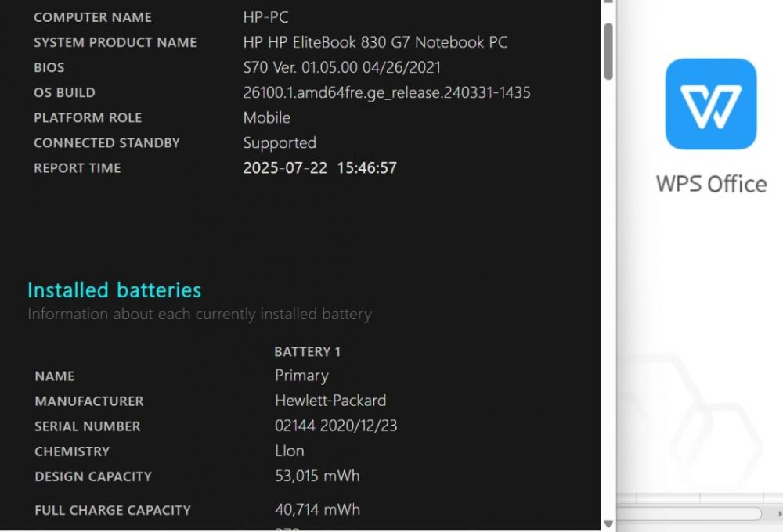This screenshot has width=783, height=532.
Task: Click the connected standby value Supported
Action: [x=280, y=143]
